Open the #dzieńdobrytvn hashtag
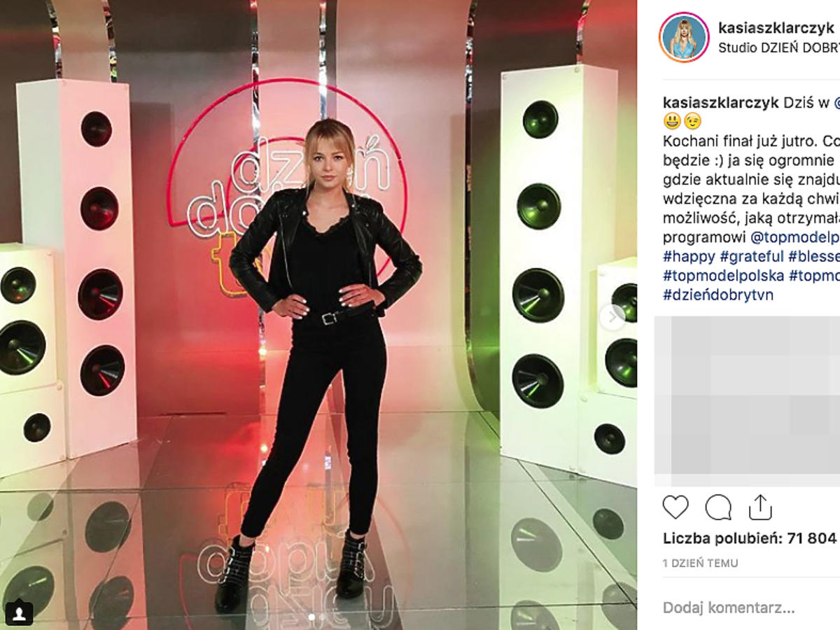The width and height of the screenshot is (840, 630). 718,295
